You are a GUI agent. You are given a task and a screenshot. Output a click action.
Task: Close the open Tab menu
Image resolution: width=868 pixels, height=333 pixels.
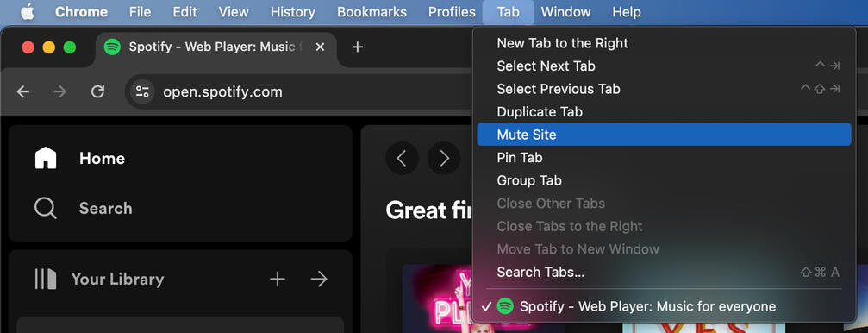click(509, 11)
